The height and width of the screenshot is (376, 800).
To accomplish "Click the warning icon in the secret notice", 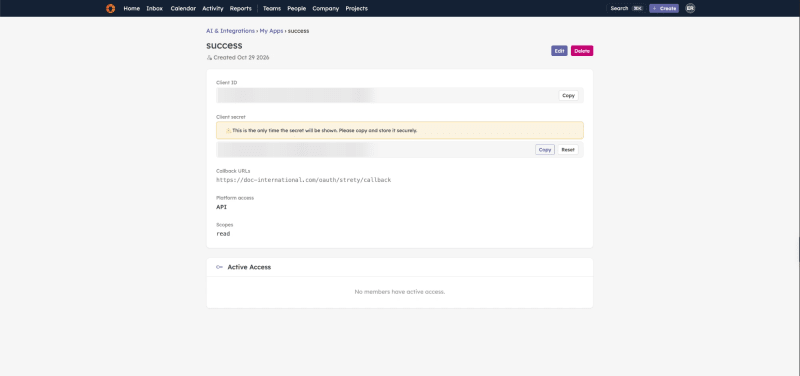I will pos(229,131).
